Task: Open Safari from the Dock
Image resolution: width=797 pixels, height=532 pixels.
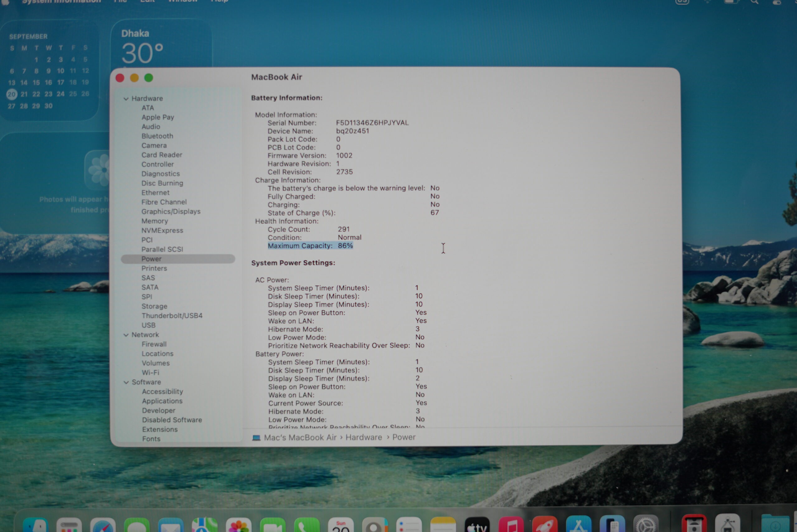Action: pyautogui.click(x=103, y=525)
